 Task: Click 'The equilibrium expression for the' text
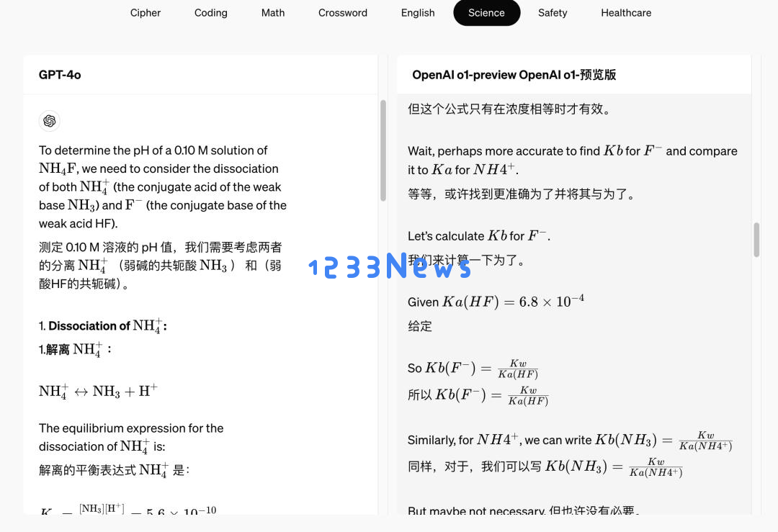[x=131, y=437]
